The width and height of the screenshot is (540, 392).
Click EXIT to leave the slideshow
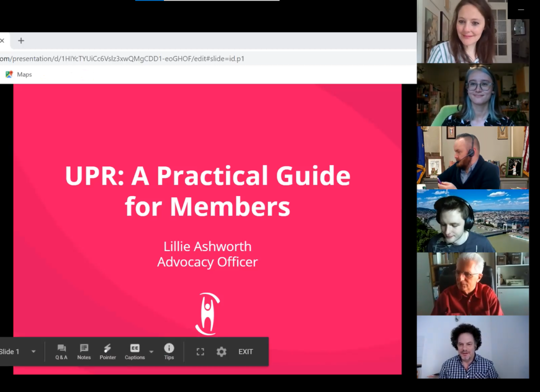[246, 352]
